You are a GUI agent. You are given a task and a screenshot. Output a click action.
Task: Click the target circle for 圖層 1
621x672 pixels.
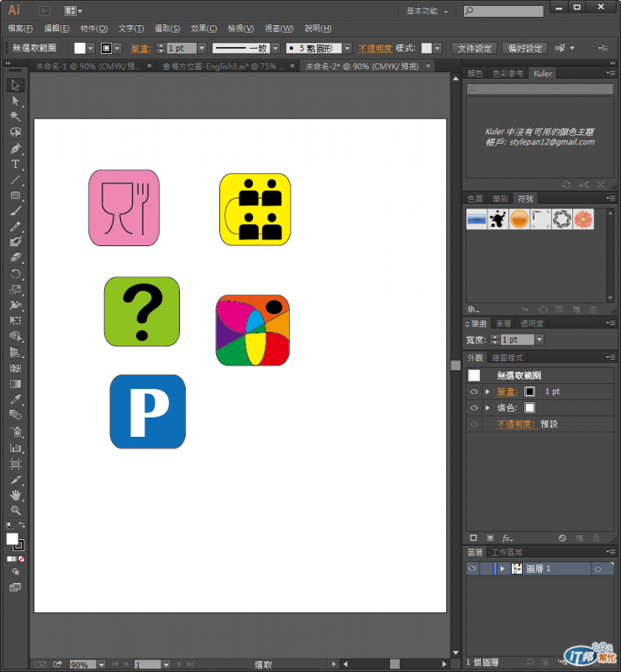597,570
